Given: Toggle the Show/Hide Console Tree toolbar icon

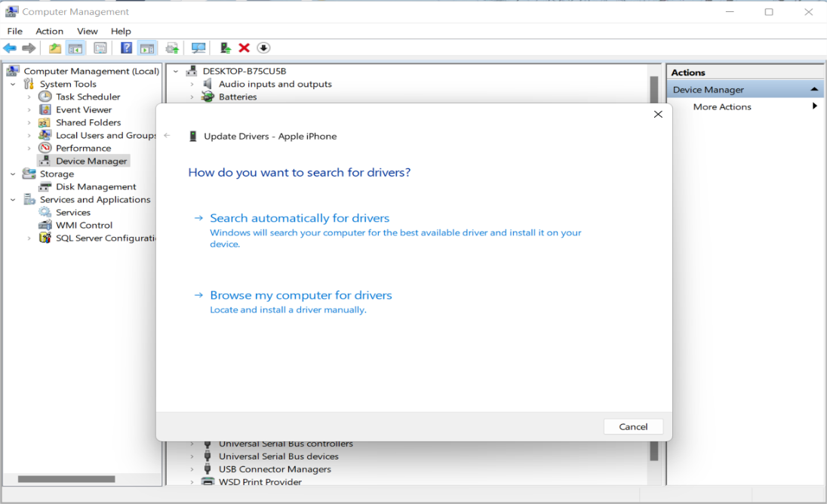Looking at the screenshot, I should click(75, 48).
